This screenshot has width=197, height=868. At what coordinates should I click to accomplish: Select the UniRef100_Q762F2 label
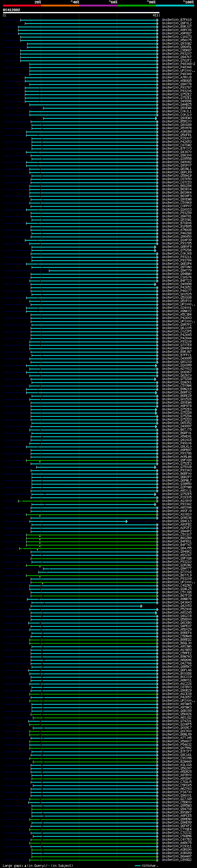(x=176, y=61)
